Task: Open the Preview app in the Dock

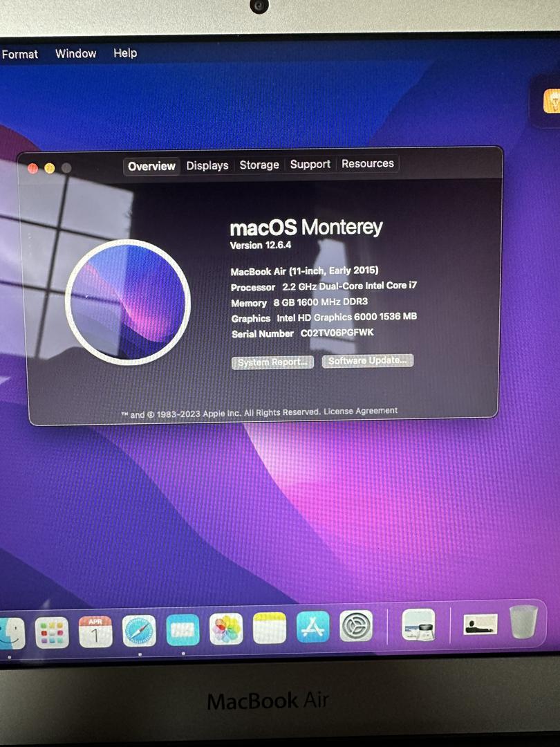Action: [x=418, y=624]
